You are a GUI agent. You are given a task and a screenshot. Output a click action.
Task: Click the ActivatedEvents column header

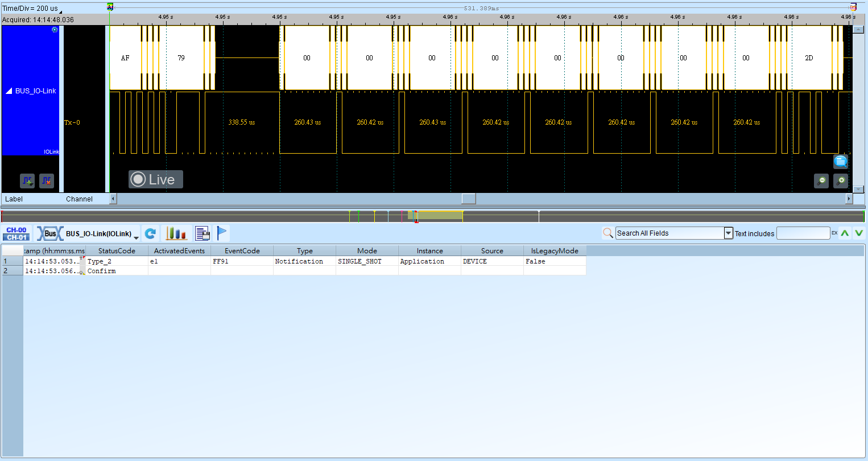(179, 251)
